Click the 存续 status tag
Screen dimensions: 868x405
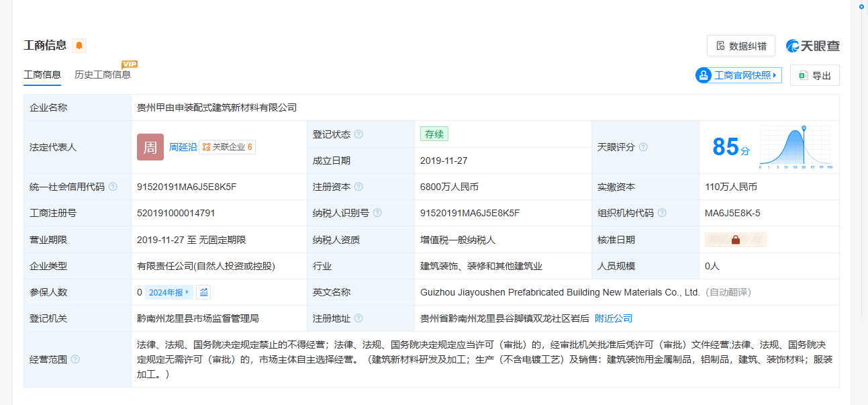pos(434,134)
